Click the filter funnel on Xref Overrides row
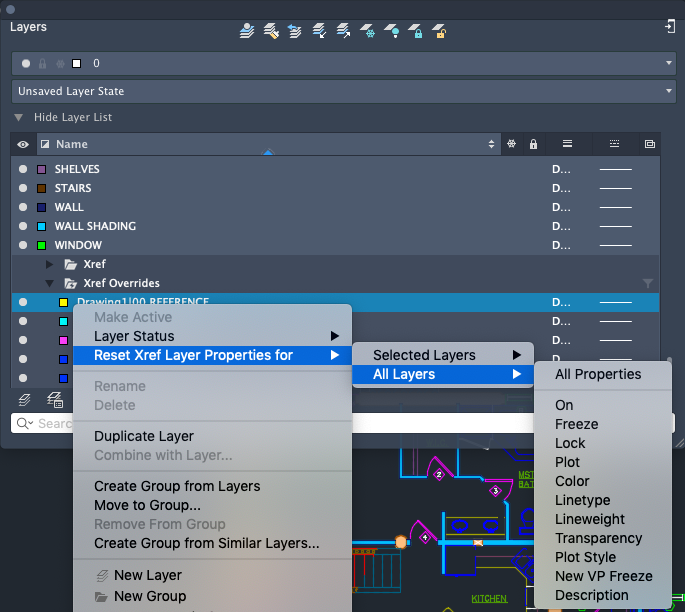 [x=648, y=284]
